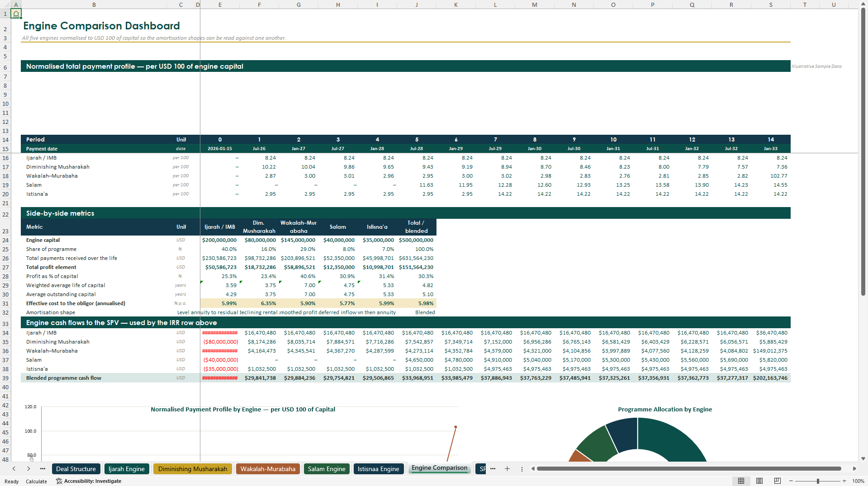Select Wakalah-Murabaha period 14 value 102.77
Viewport: 868px width, 486px height.
(x=771, y=176)
